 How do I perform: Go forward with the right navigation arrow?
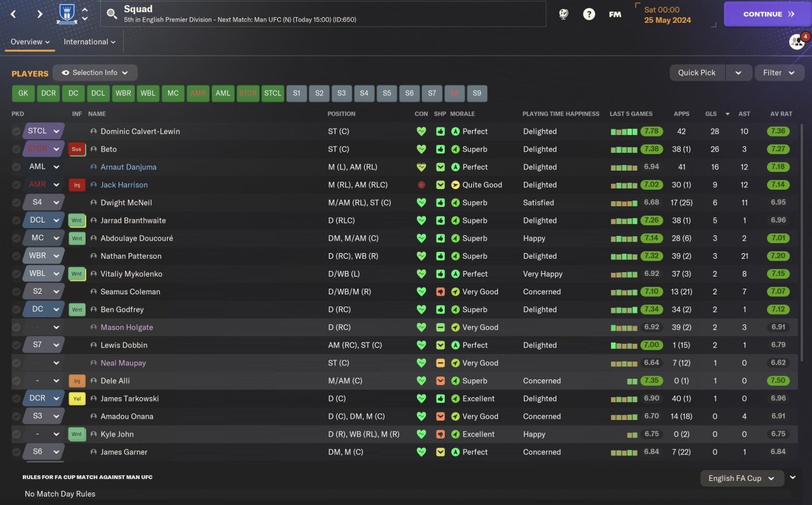[39, 14]
